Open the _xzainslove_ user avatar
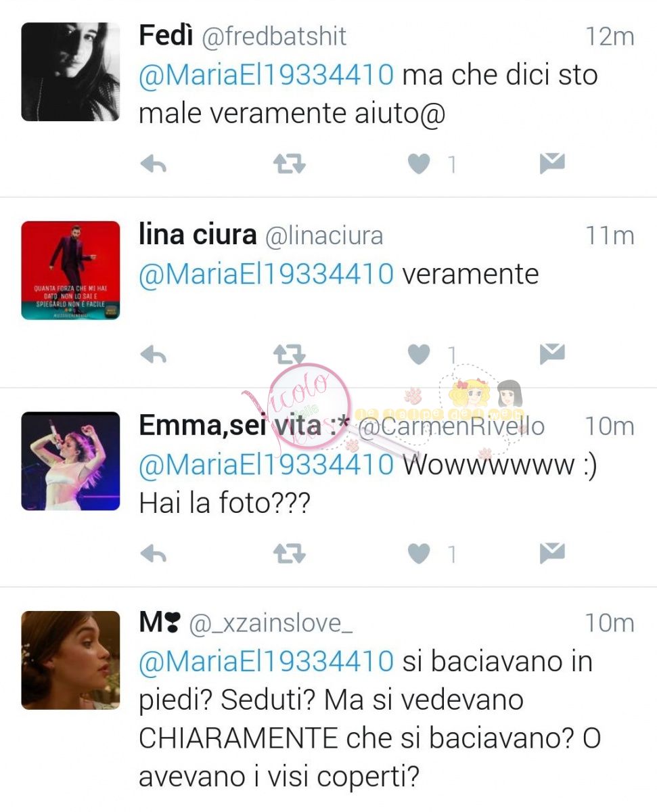The width and height of the screenshot is (657, 812). (x=70, y=660)
